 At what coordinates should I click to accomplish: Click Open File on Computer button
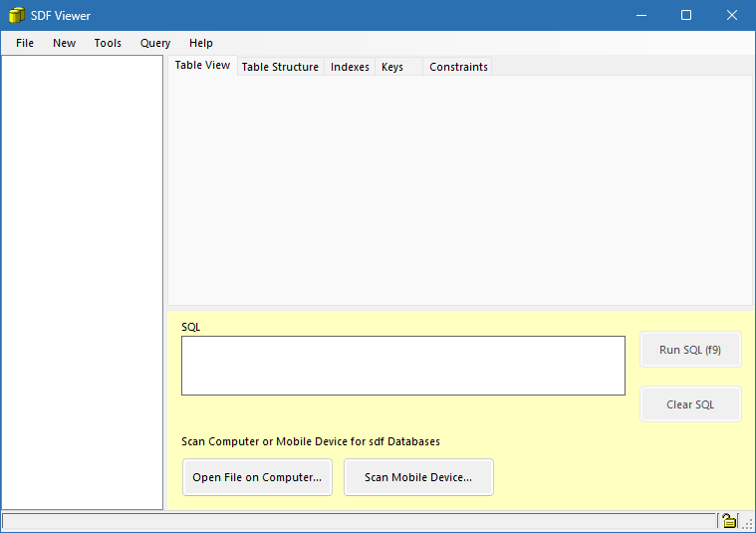coord(257,477)
